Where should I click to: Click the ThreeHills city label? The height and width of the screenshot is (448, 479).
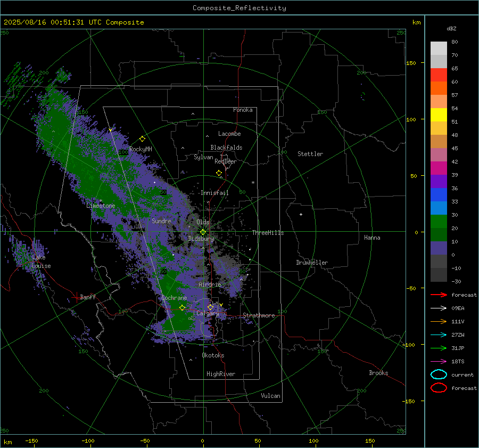(x=268, y=233)
